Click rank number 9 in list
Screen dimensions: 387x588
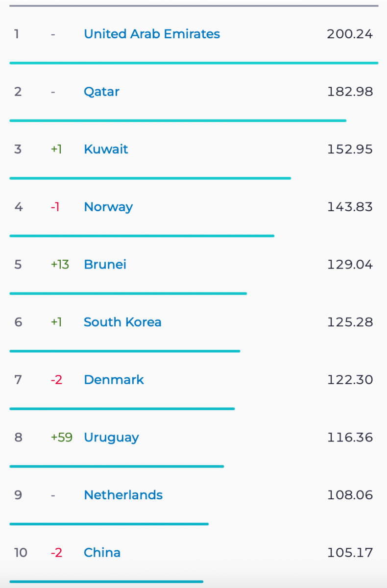(x=18, y=495)
